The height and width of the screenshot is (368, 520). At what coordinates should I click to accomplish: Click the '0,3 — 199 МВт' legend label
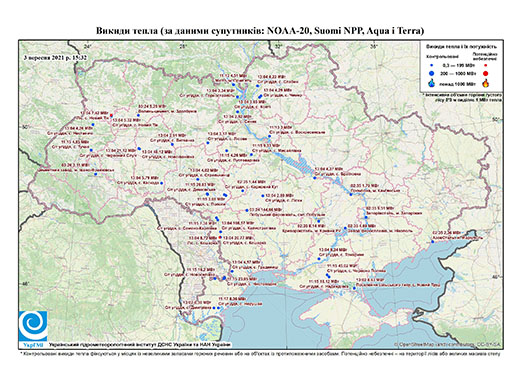460,65
